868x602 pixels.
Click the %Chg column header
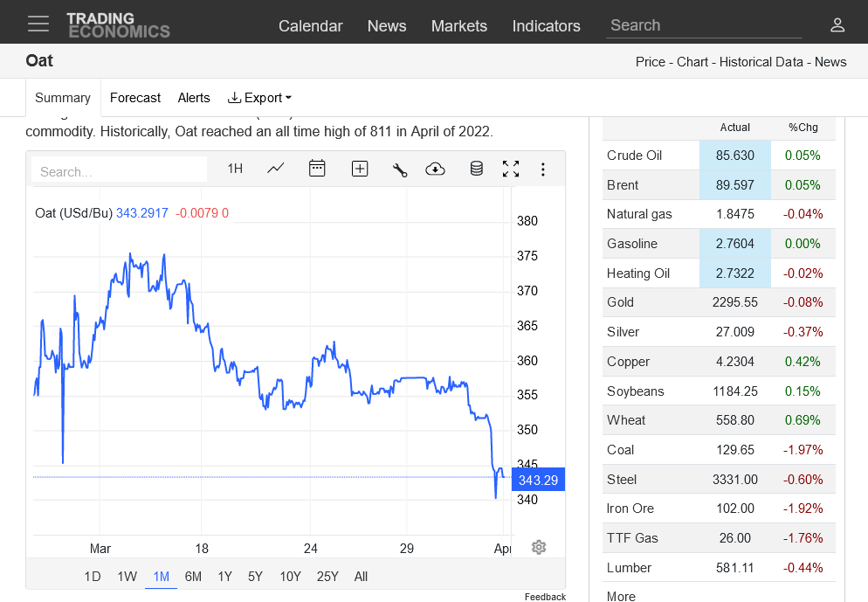click(x=803, y=128)
